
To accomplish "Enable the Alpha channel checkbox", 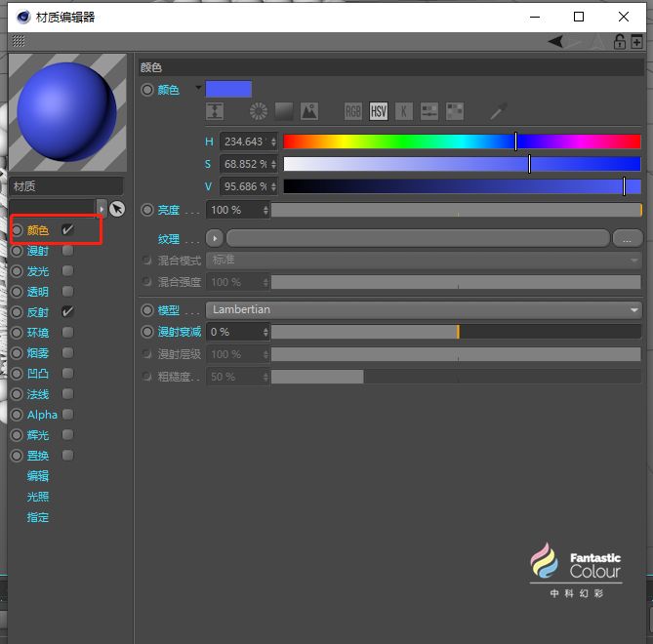I will coord(68,414).
